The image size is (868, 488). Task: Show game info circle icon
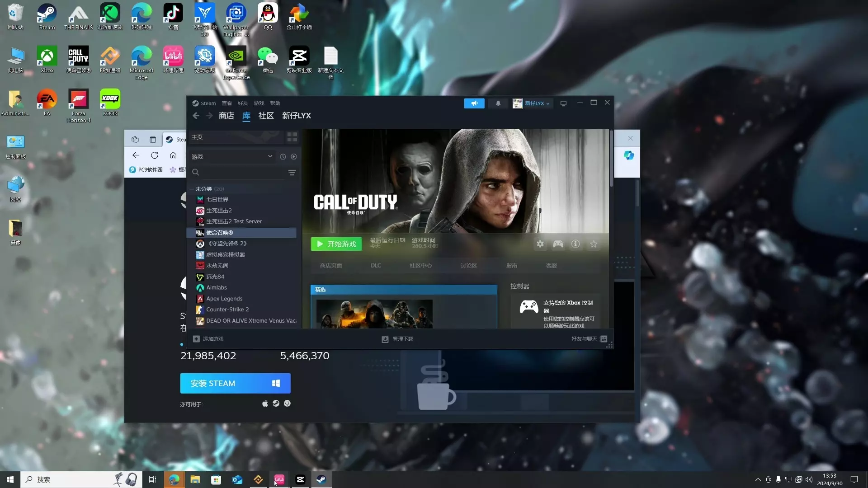576,244
